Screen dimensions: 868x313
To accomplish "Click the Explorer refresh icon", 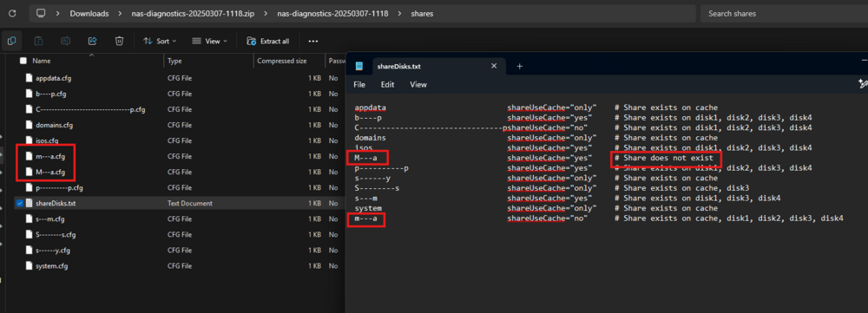I will (11, 13).
